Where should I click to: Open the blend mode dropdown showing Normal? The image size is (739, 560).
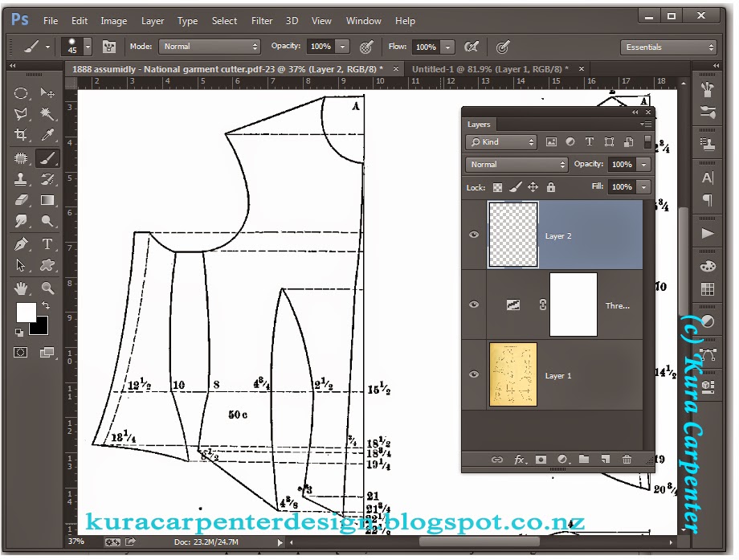pyautogui.click(x=516, y=164)
